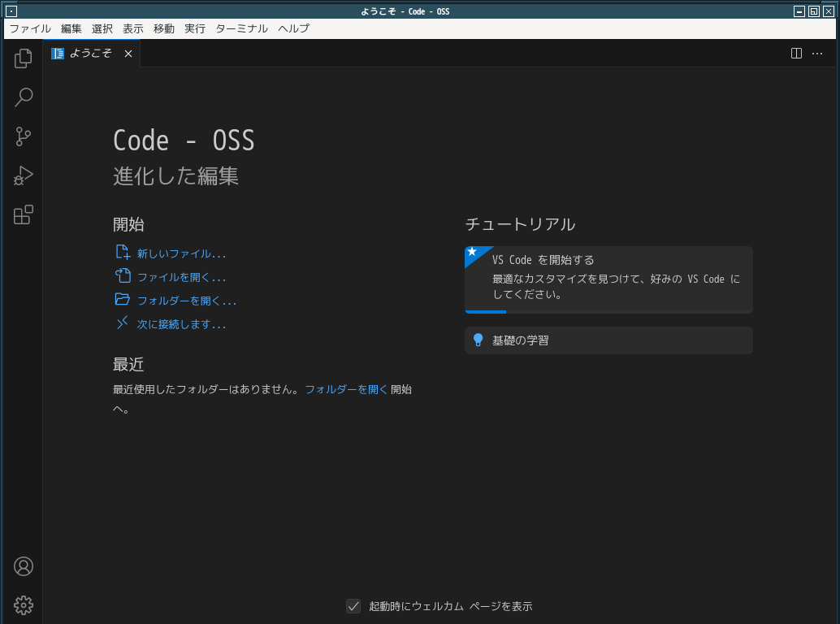Open the Explorer view in activity bar
This screenshot has width=840, height=624.
point(23,58)
